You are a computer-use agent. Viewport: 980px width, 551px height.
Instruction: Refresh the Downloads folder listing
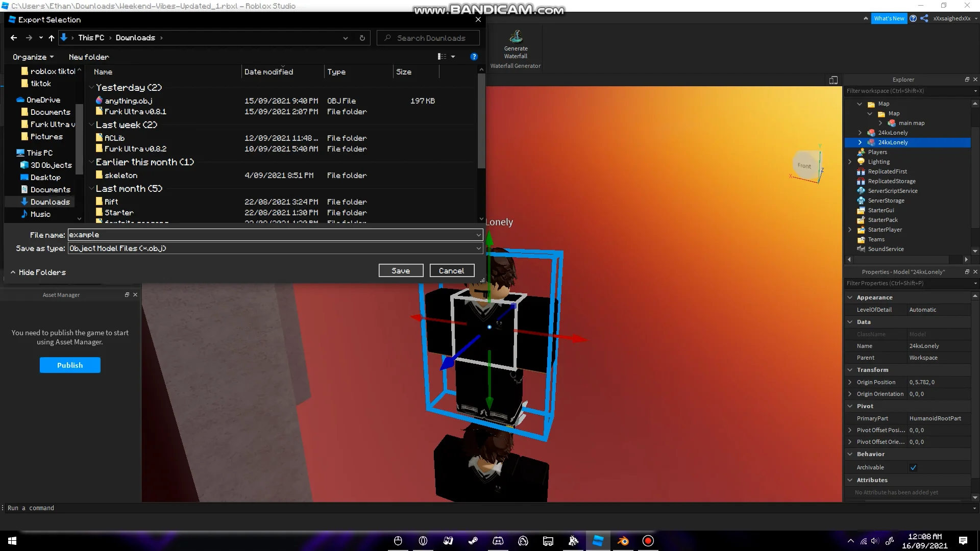[x=362, y=38]
